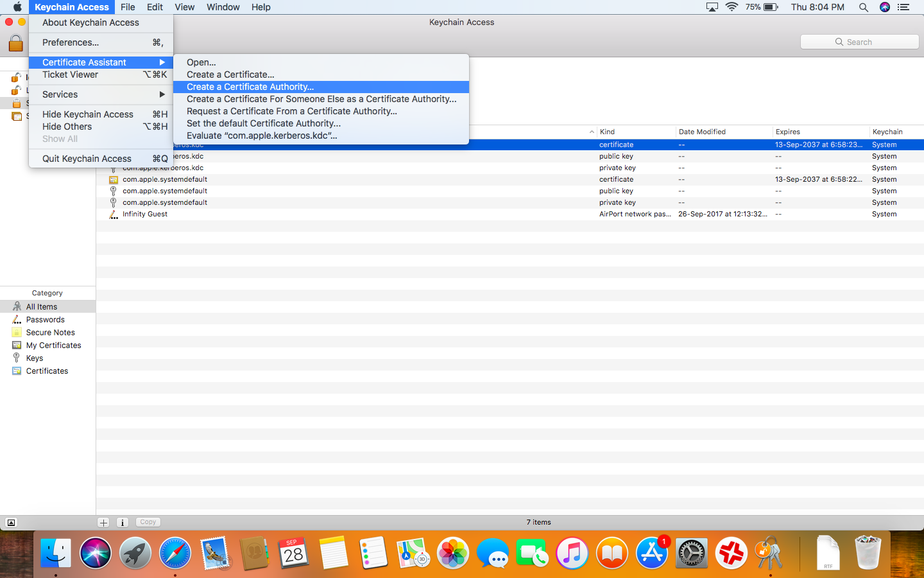Select the Passwords category
The height and width of the screenshot is (578, 924).
pos(47,320)
